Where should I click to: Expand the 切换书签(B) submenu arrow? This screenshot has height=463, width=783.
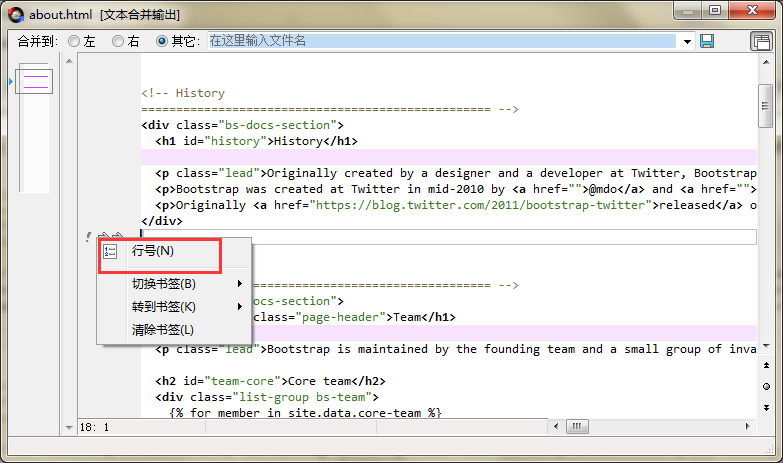[240, 284]
